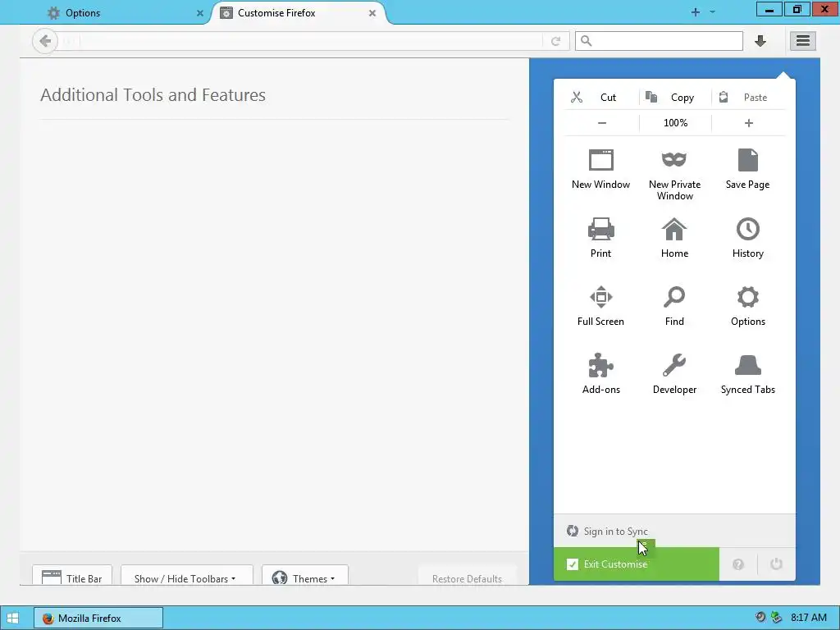Click the search box field
840x630 pixels.
coord(659,41)
